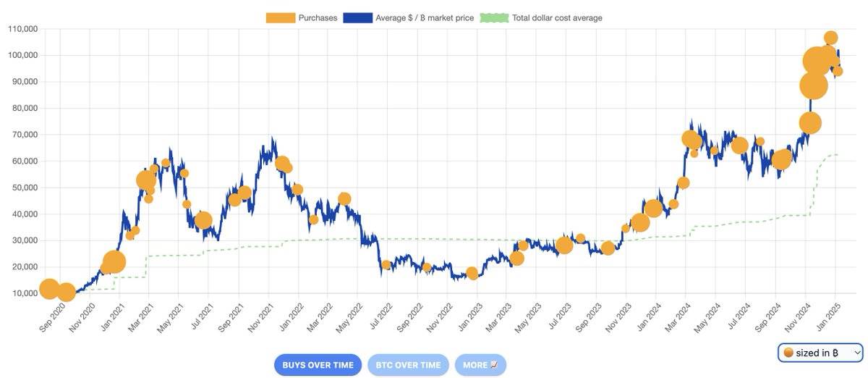Click the first purchase bubble at Sep 2020
This screenshot has width=868, height=378.
(49, 289)
